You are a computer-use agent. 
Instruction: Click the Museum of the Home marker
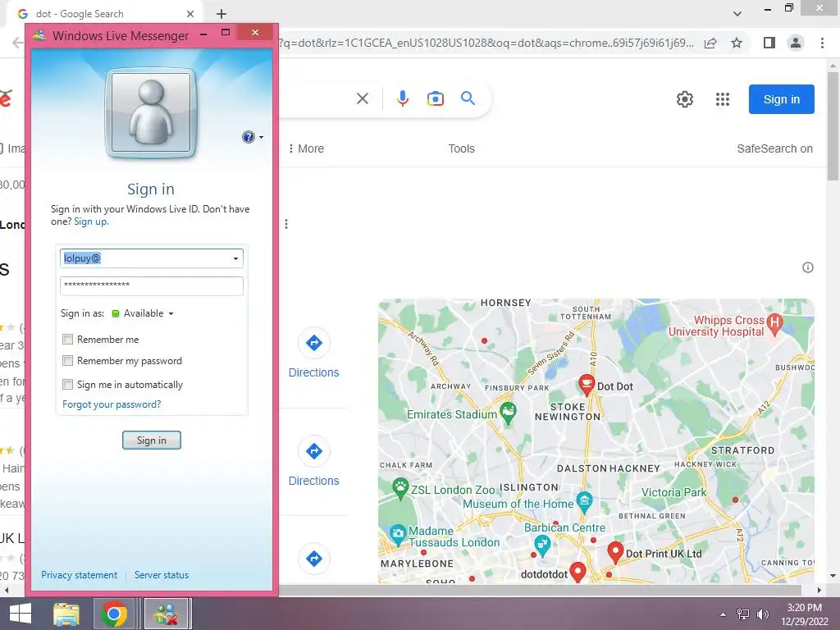coord(584,501)
